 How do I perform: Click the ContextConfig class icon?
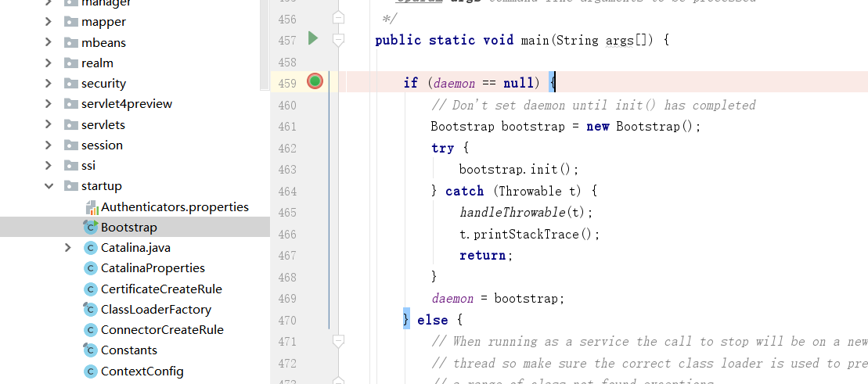coord(90,371)
